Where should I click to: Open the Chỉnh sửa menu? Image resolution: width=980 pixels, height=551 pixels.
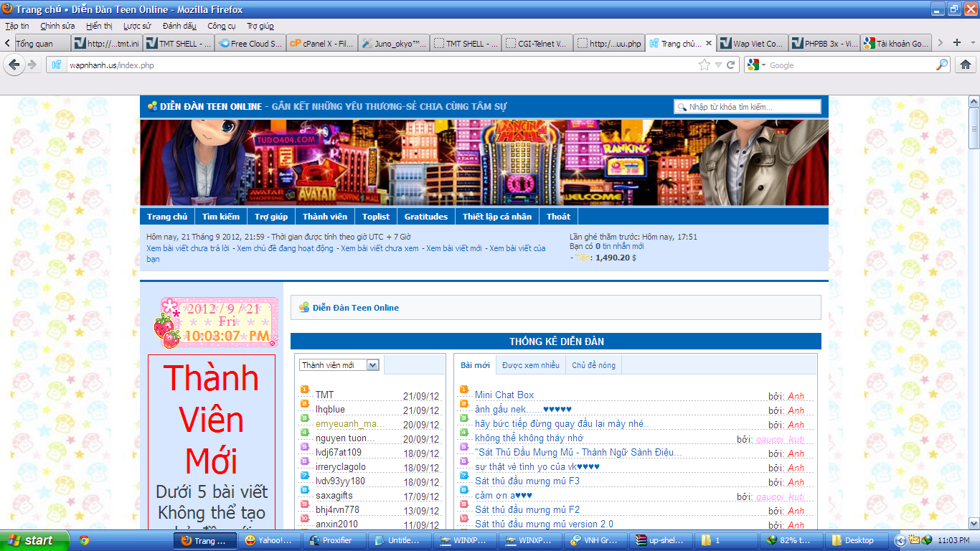[x=57, y=26]
